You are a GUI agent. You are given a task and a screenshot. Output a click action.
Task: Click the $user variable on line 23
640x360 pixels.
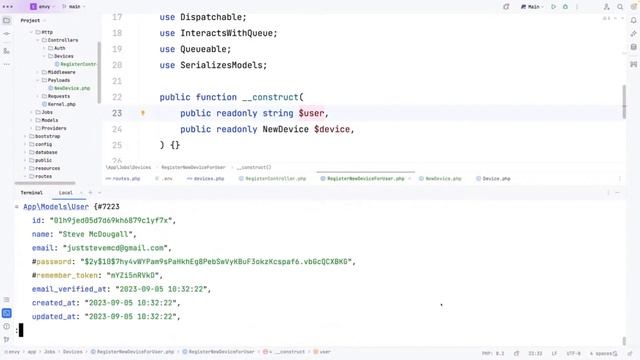point(311,113)
